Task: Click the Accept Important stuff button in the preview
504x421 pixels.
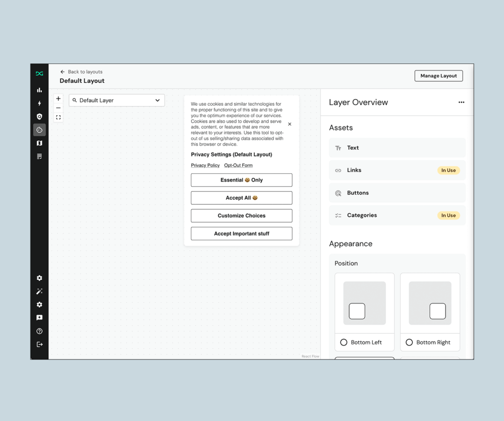Action: 241,233
